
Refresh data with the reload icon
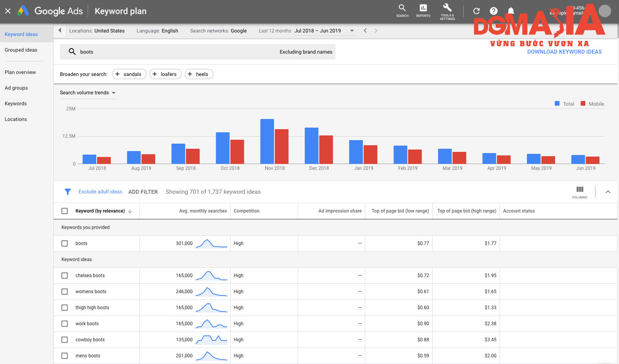click(x=476, y=11)
